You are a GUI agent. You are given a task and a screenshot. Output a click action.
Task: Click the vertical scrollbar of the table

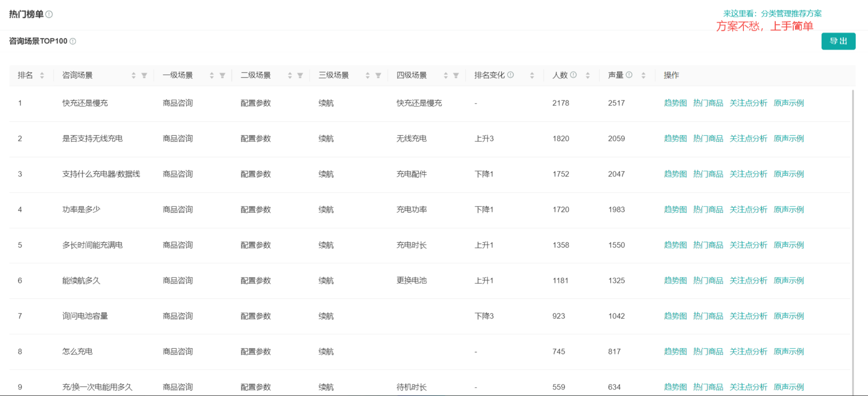pos(853,242)
